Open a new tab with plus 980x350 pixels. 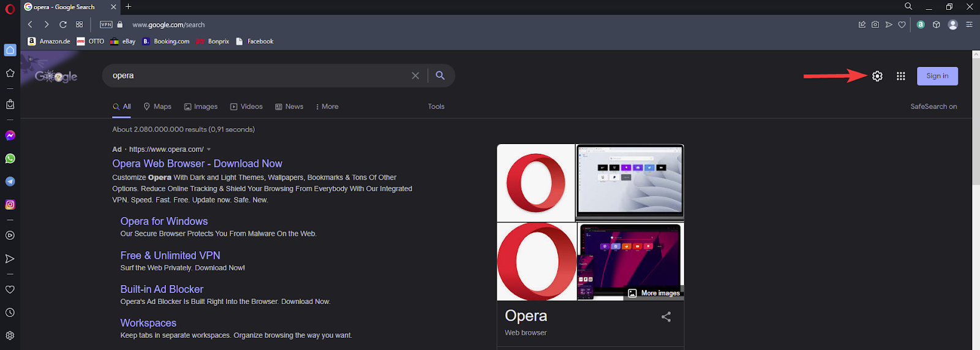[x=128, y=7]
